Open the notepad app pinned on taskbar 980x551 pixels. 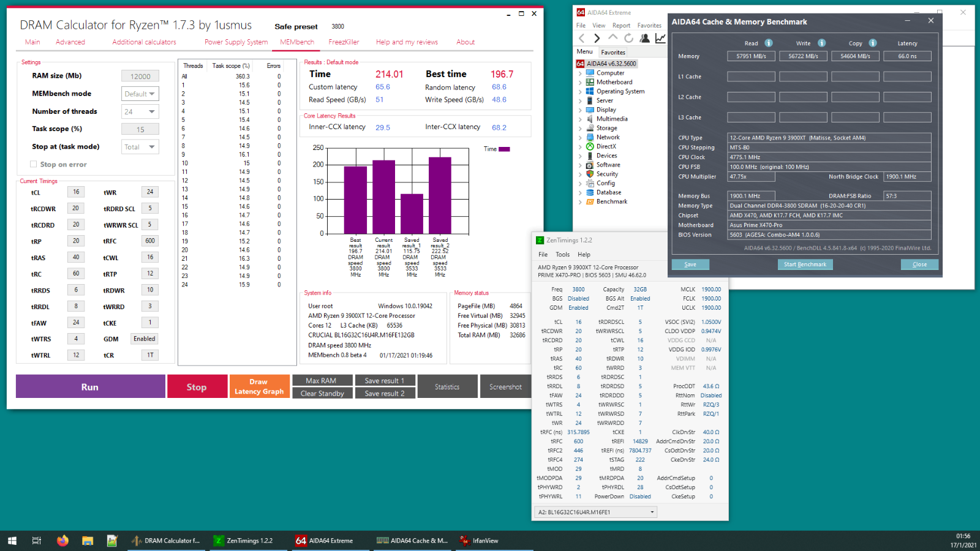pos(112,541)
